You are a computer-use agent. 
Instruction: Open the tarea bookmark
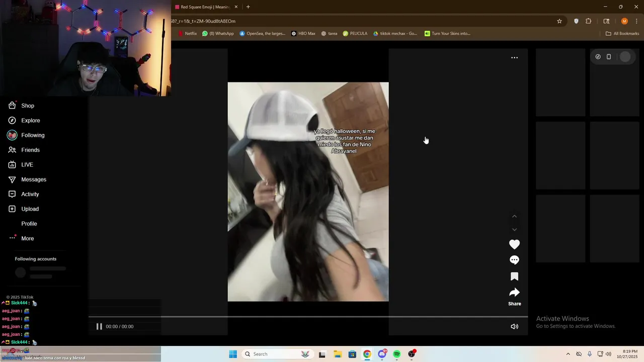[329, 34]
